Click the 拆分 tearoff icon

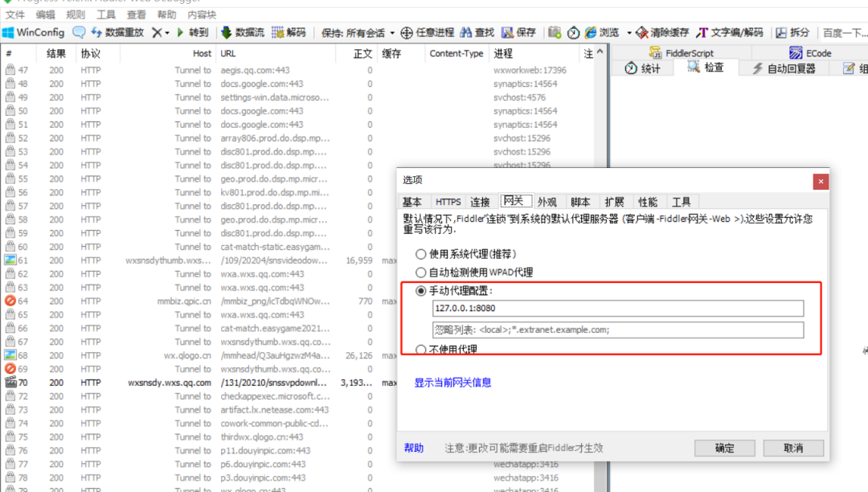(781, 33)
